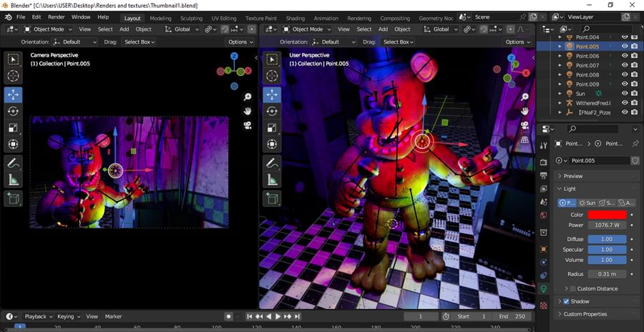
Task: Select the Scale tool in the left viewport
Action: (x=13, y=128)
